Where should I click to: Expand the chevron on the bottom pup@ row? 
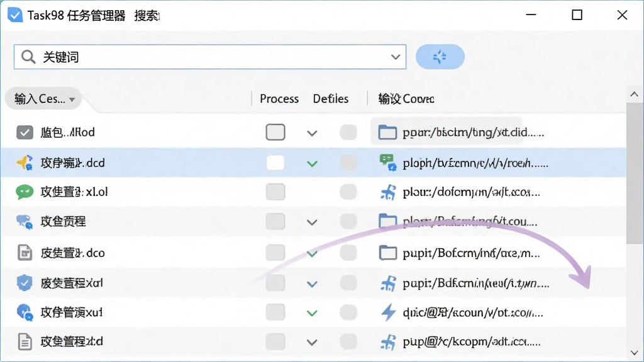312,343
